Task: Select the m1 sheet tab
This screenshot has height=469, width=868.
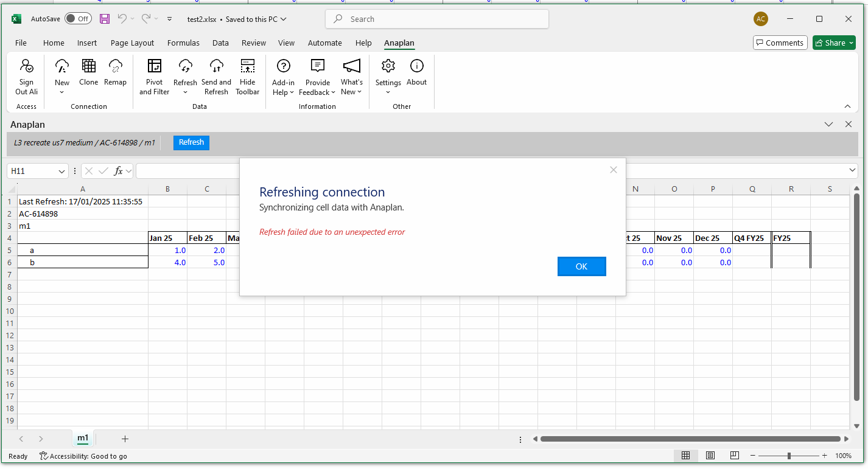Action: pos(83,439)
